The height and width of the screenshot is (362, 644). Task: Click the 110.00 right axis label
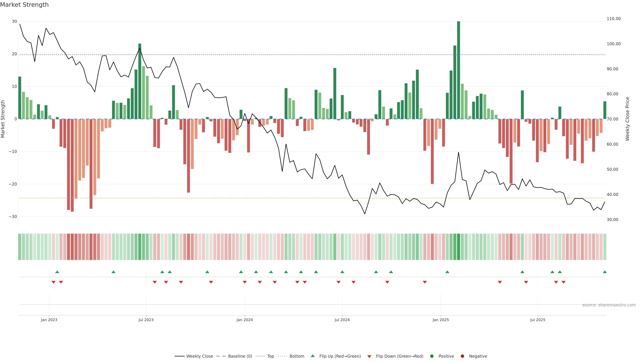(x=613, y=19)
